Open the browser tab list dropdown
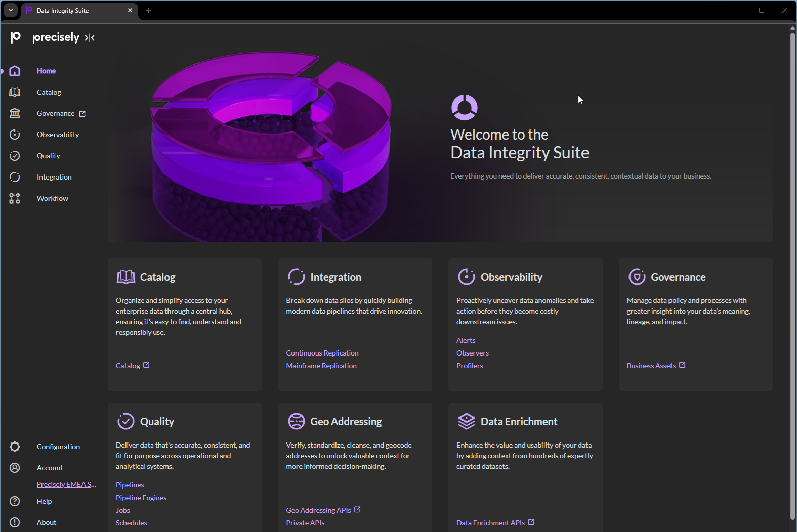797x532 pixels. [11, 10]
